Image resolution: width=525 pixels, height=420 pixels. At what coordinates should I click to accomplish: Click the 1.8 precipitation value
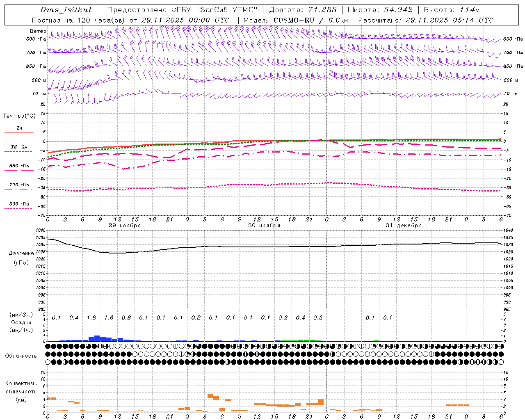pyautogui.click(x=91, y=318)
